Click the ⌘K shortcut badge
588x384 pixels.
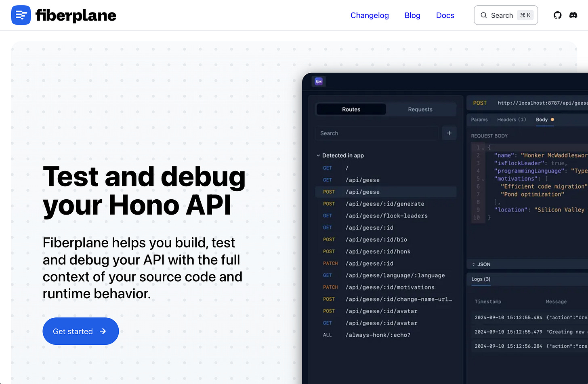point(525,15)
